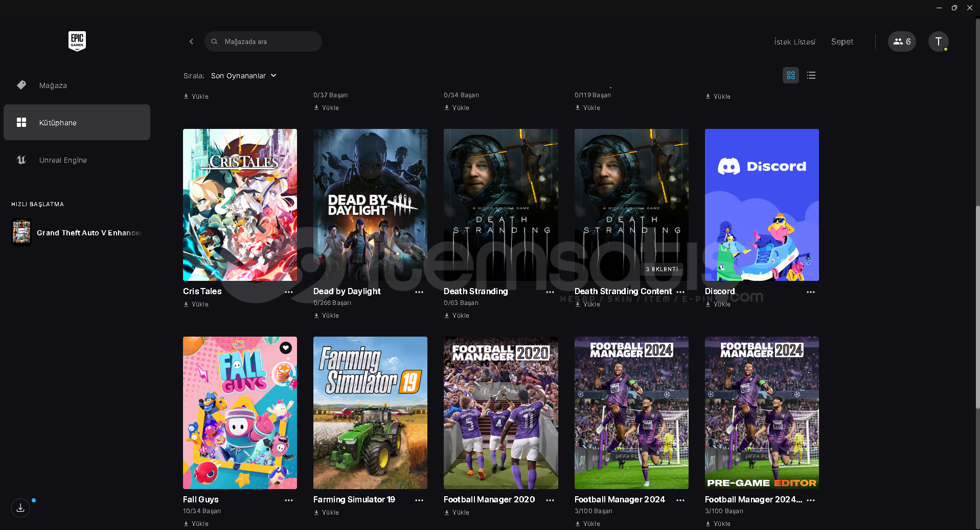Open Unreal Engine section

(77, 160)
